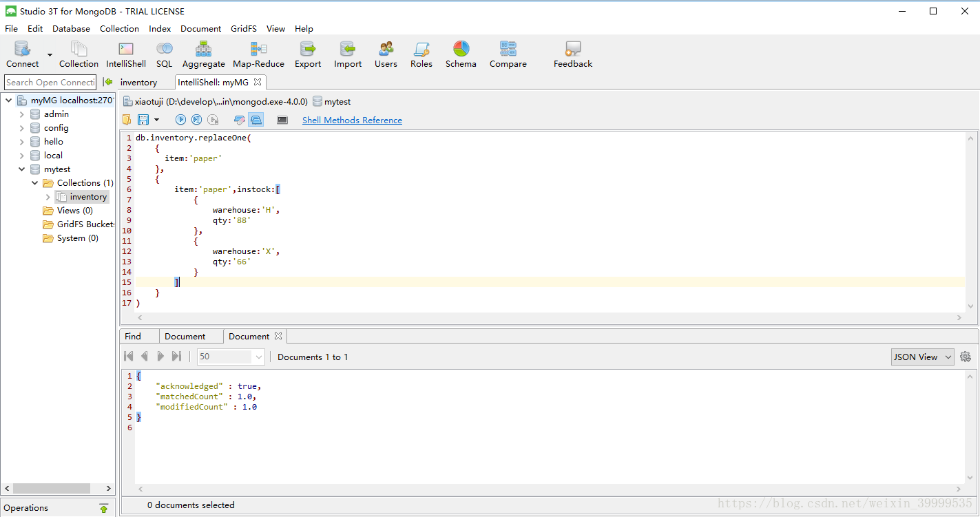Click the eraser clear output icon
Screen dimensions: 980x517
[240, 120]
